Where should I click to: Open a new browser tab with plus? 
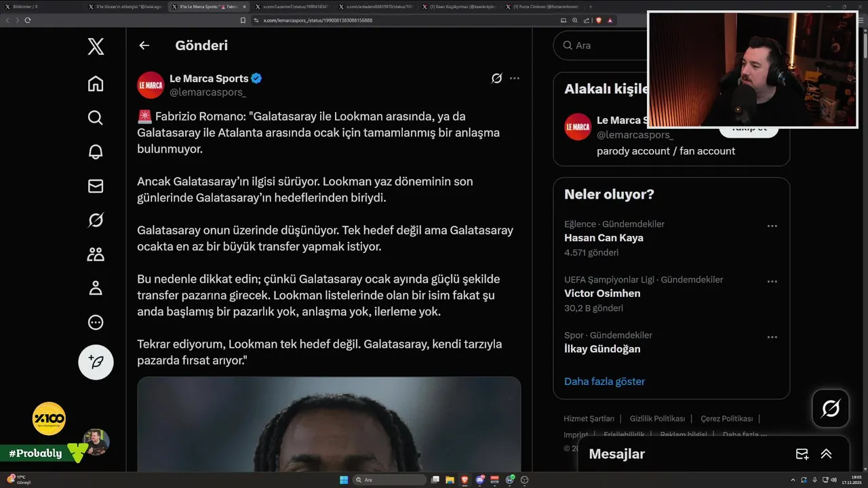point(591,6)
